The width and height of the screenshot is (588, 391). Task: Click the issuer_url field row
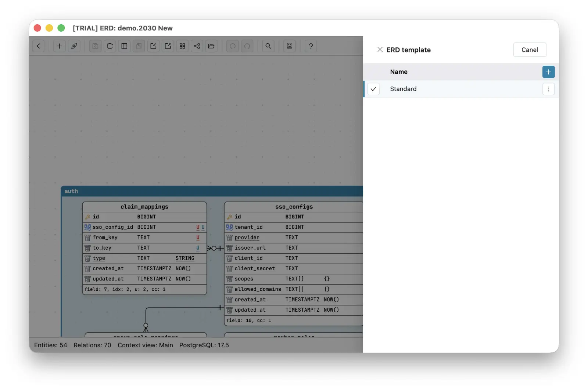[294, 248]
